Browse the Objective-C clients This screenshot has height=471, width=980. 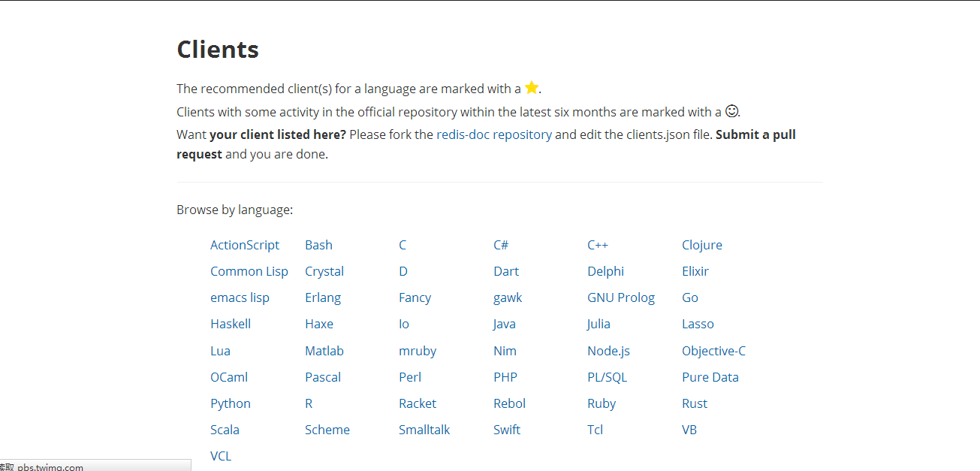click(x=713, y=351)
